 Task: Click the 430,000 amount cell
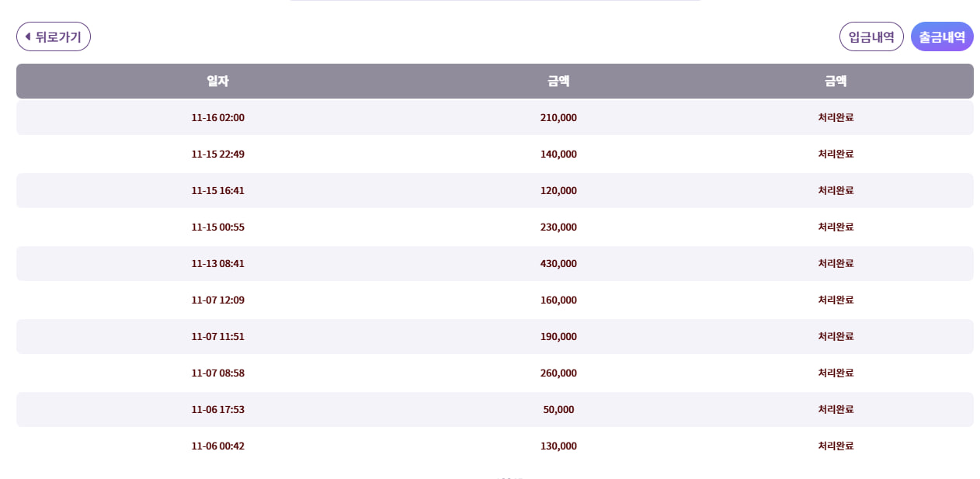558,264
